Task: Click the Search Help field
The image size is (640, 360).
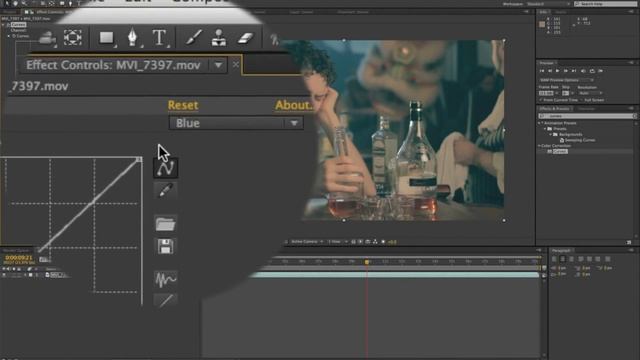Action: [605, 4]
